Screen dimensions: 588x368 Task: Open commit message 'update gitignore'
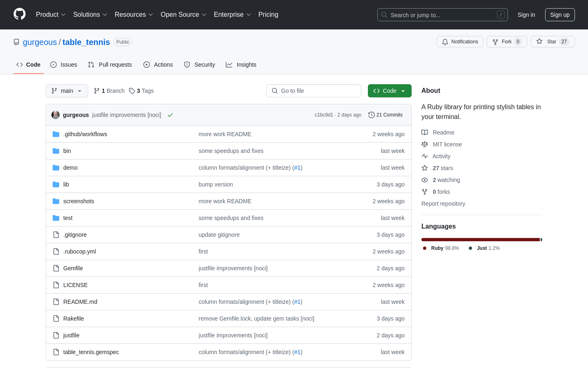[x=219, y=235]
